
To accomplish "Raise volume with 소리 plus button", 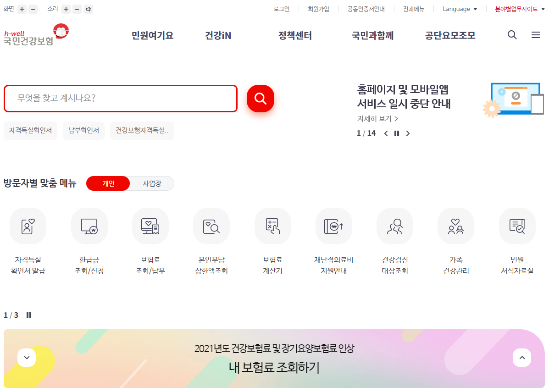I will coord(66,9).
